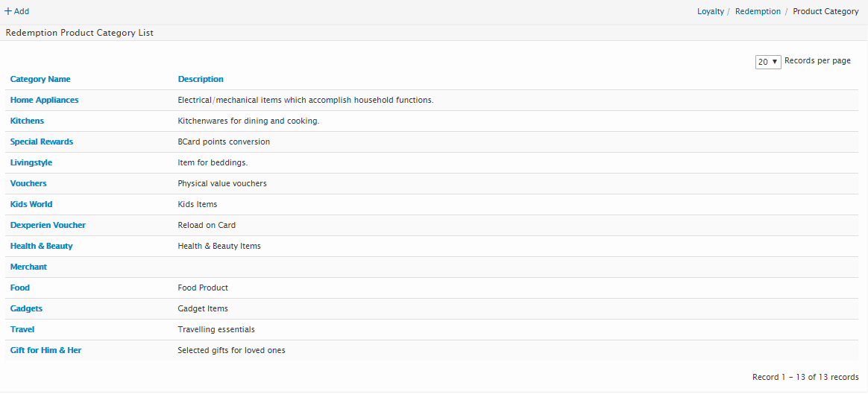868x400 pixels.
Task: Navigate to Redemption breadcrumb link
Action: click(758, 11)
